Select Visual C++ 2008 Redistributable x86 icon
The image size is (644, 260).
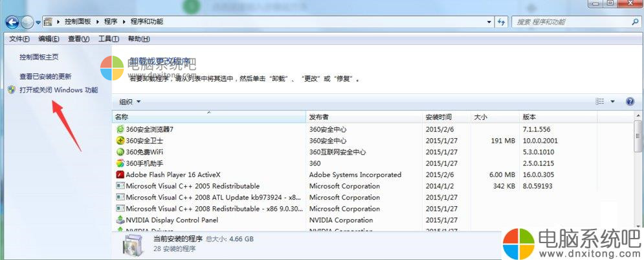tap(120, 209)
